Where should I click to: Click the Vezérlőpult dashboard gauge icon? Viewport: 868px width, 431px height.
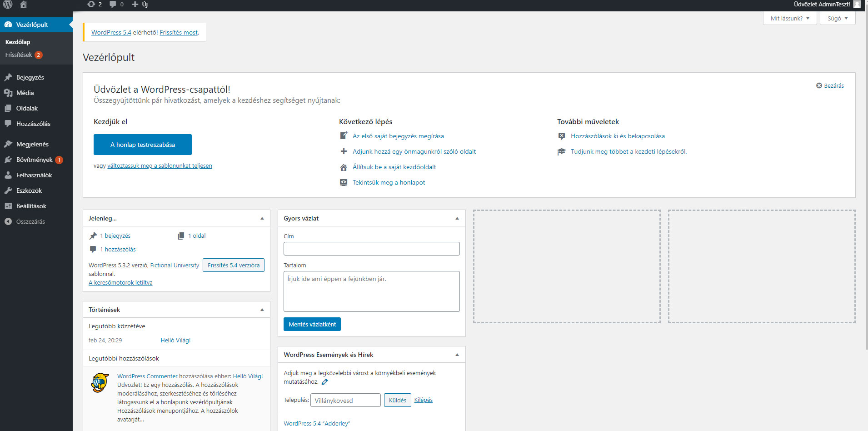pos(8,25)
